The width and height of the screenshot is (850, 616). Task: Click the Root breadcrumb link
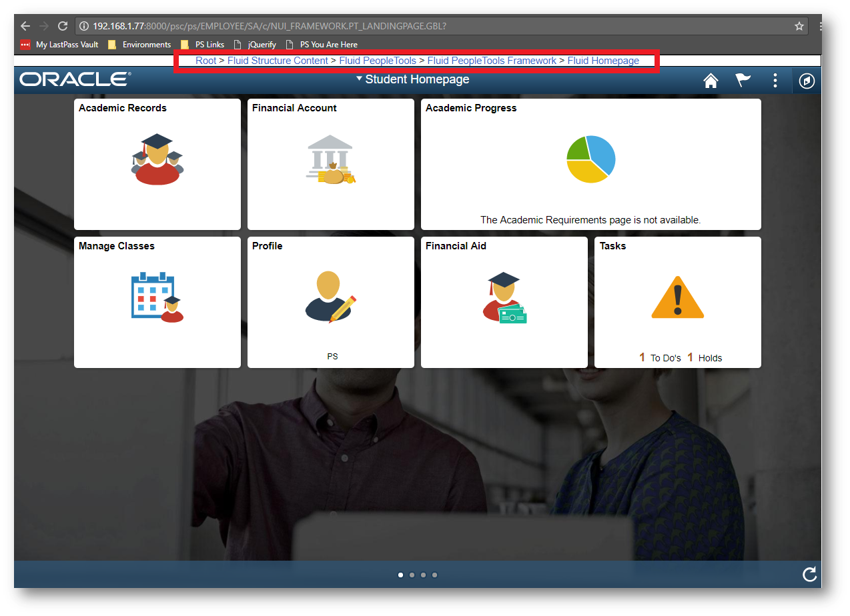205,61
